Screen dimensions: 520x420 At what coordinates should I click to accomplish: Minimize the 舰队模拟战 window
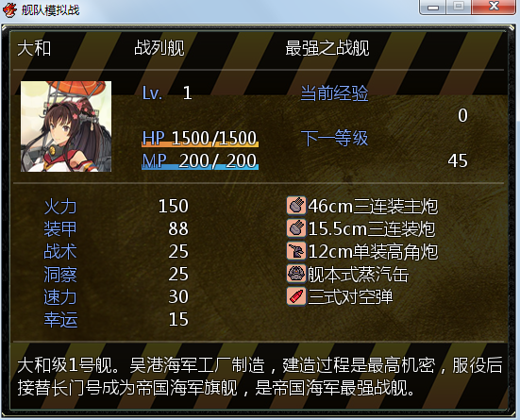click(433, 7)
